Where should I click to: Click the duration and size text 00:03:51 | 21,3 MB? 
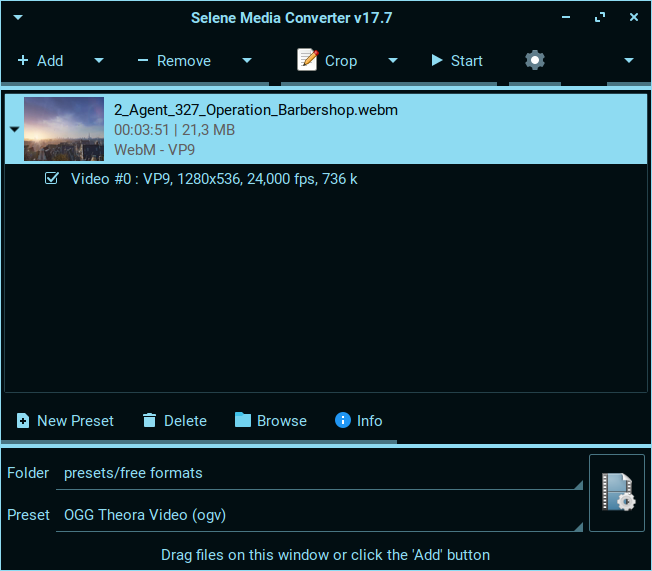point(174,130)
